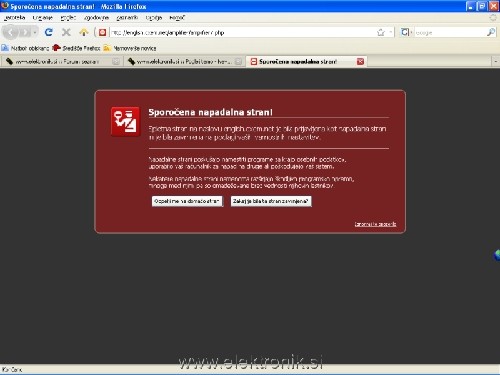Click the red site identity icon in address bar
This screenshot has height=375, width=500.
(102, 32)
